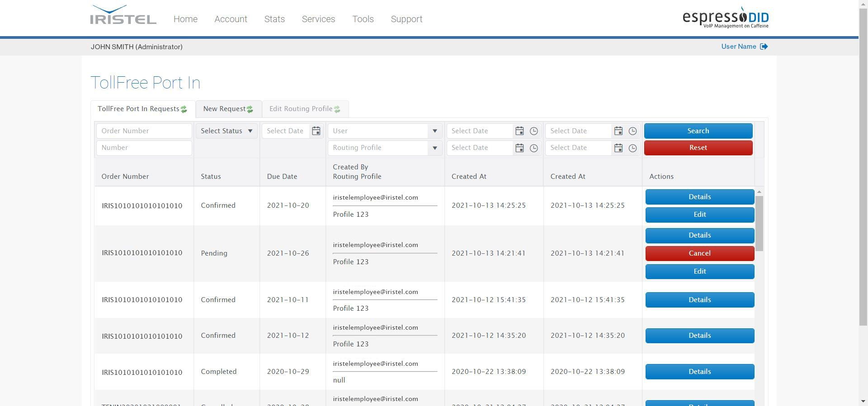Switch to the Edit Routing Profile tab

click(301, 109)
